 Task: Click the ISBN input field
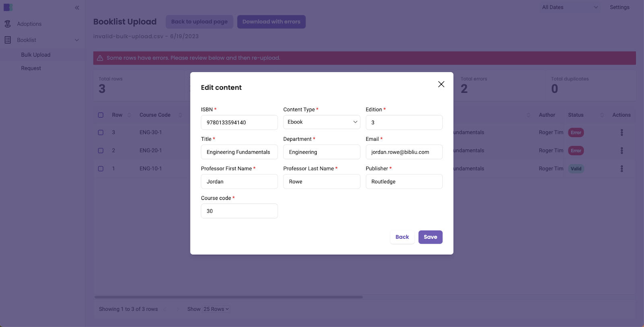239,123
